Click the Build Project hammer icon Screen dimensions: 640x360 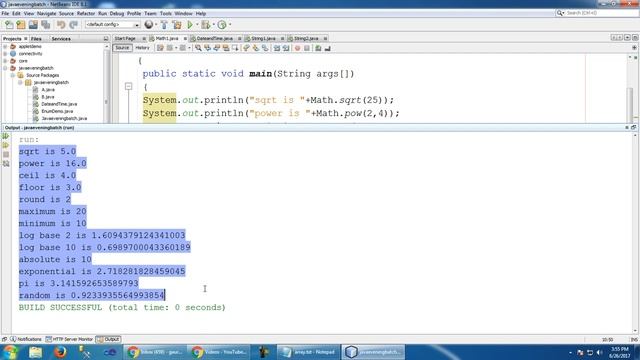click(164, 25)
